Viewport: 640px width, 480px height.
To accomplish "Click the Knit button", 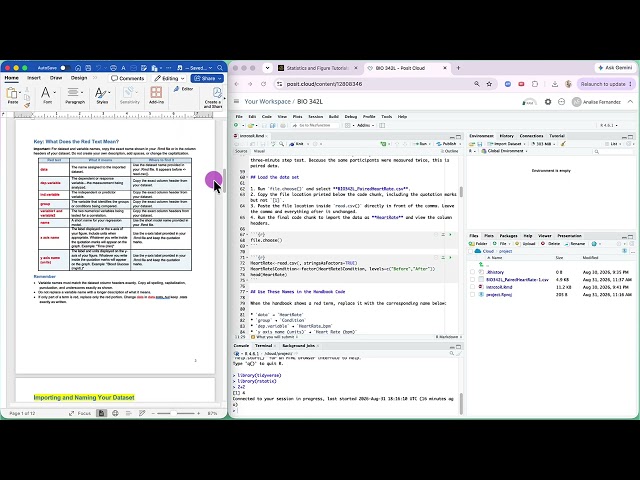I will pyautogui.click(x=297, y=144).
